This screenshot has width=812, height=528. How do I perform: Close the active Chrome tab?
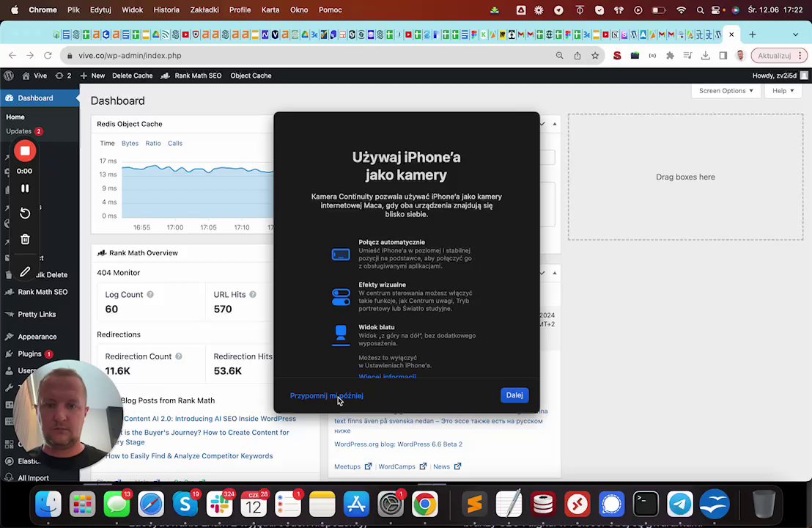[x=731, y=34]
